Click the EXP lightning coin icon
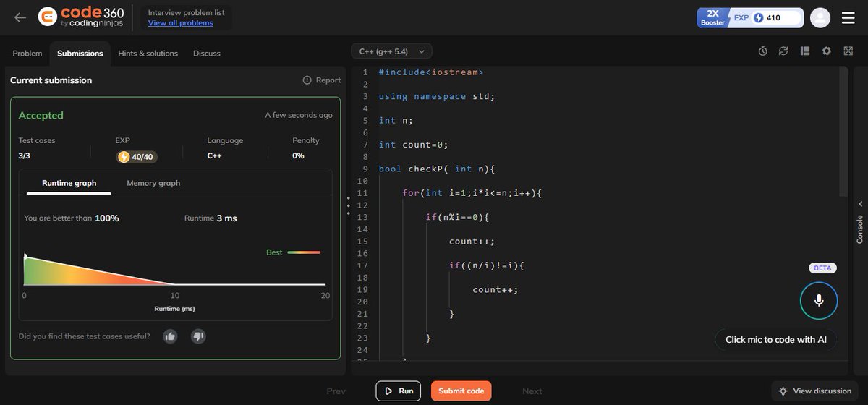 (758, 17)
